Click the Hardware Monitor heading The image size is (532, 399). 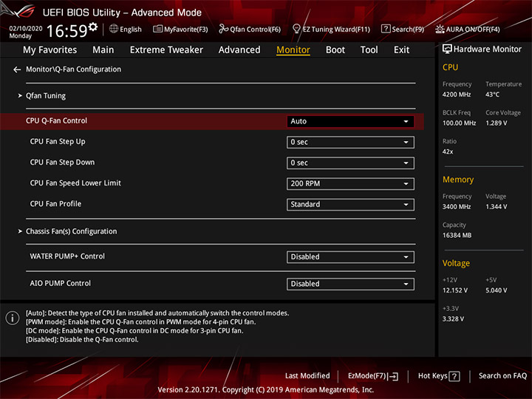tap(488, 50)
